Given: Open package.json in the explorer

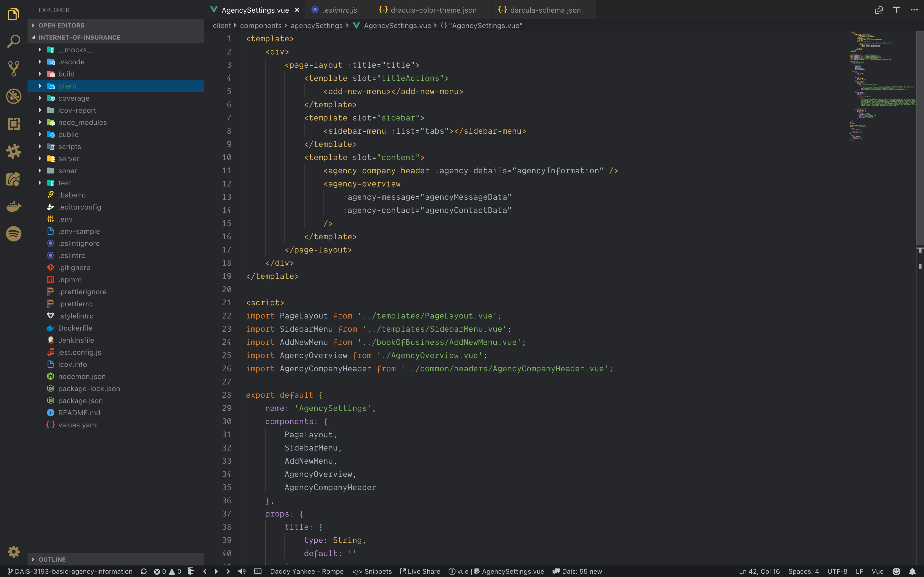Looking at the screenshot, I should pos(80,401).
